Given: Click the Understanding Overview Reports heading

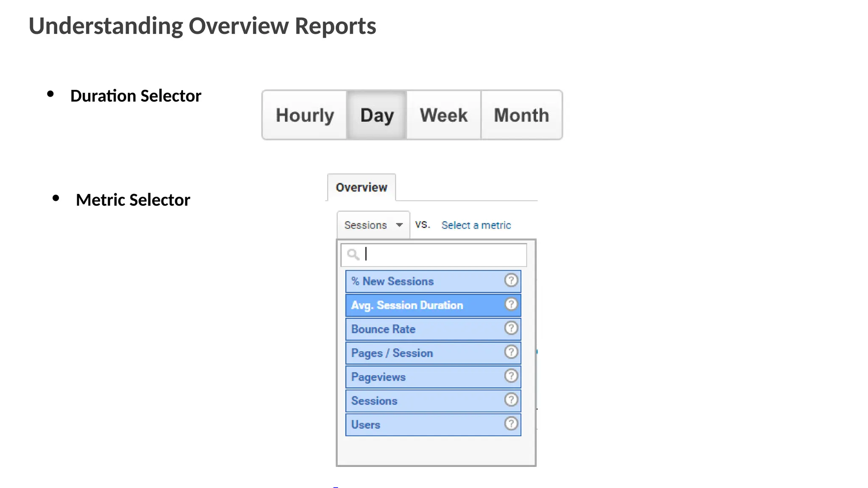Looking at the screenshot, I should point(202,26).
